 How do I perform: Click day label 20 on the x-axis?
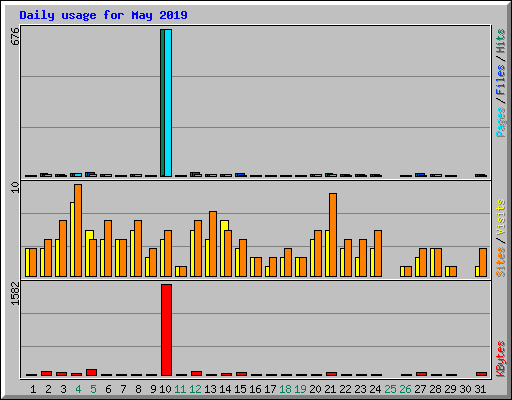click(315, 389)
